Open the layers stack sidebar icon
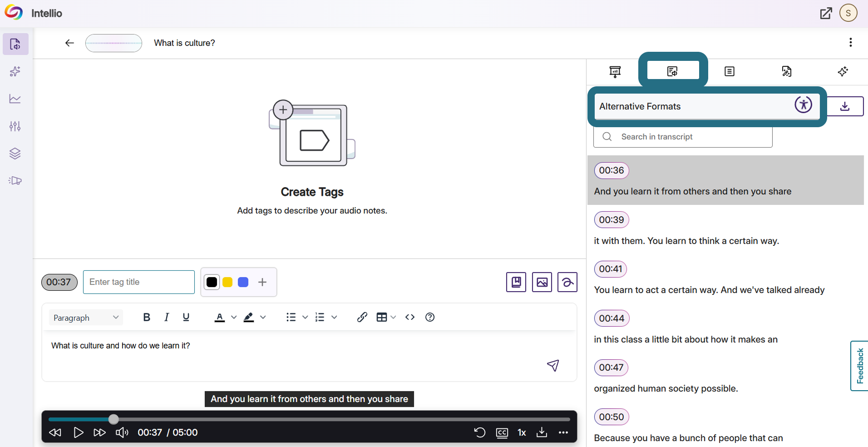The height and width of the screenshot is (447, 868). coord(15,154)
